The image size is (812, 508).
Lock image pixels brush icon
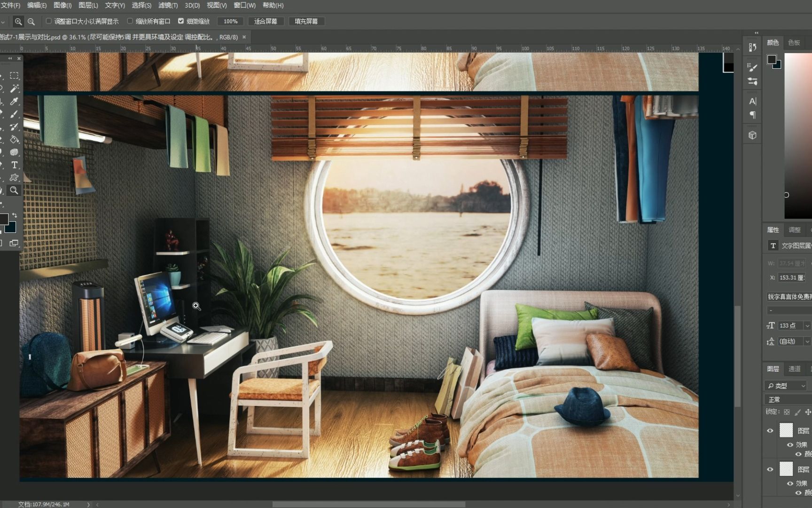click(x=797, y=412)
